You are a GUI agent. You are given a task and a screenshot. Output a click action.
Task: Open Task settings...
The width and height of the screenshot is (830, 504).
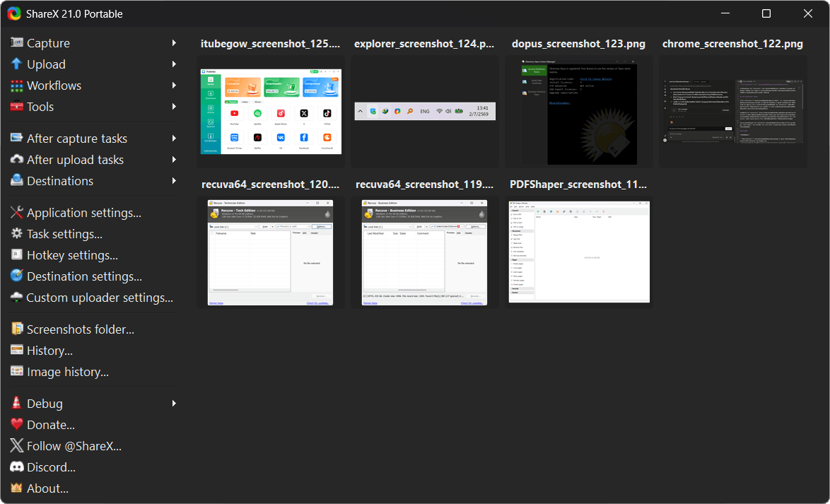64,234
